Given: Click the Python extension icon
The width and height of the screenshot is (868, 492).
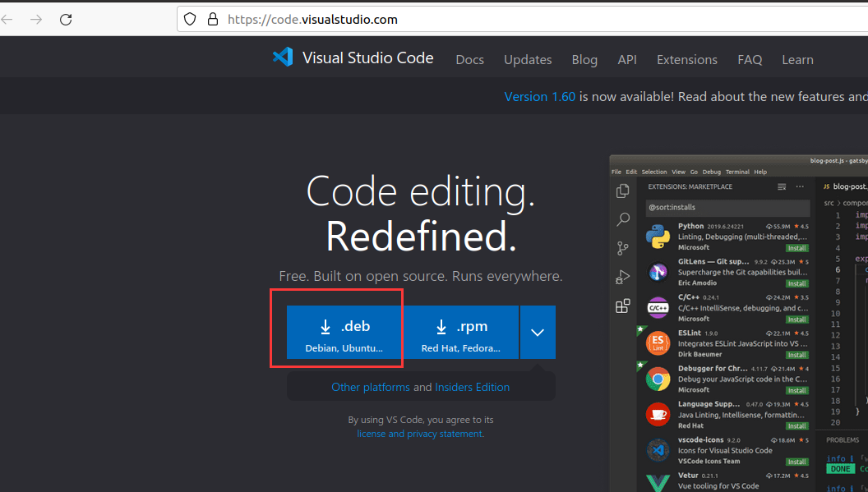Looking at the screenshot, I should [x=658, y=237].
